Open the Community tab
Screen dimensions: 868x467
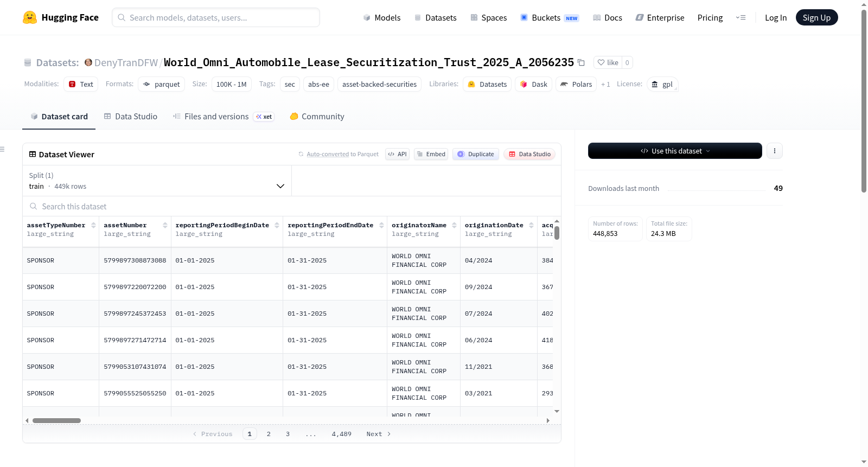pos(317,116)
